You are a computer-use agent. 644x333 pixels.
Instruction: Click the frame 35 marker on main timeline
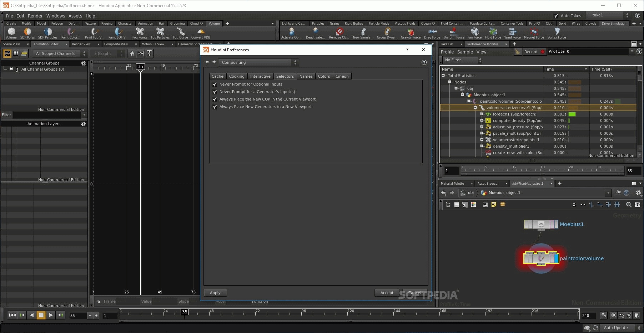185,312
